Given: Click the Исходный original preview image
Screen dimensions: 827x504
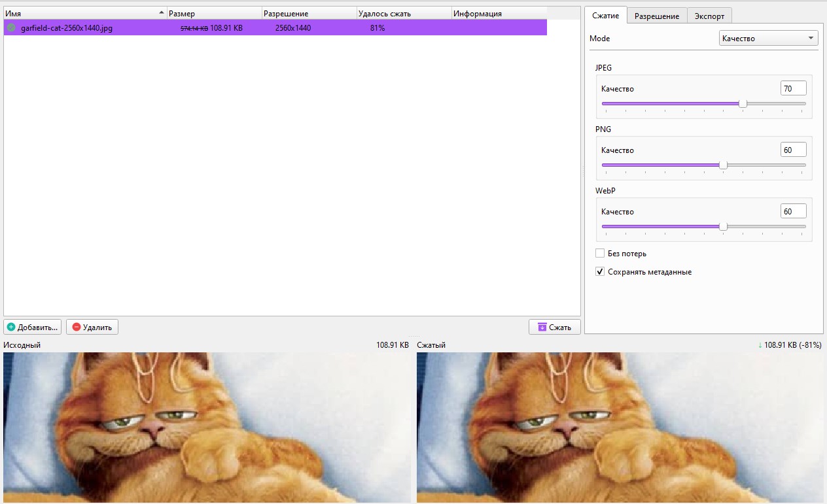Looking at the screenshot, I should pos(206,428).
